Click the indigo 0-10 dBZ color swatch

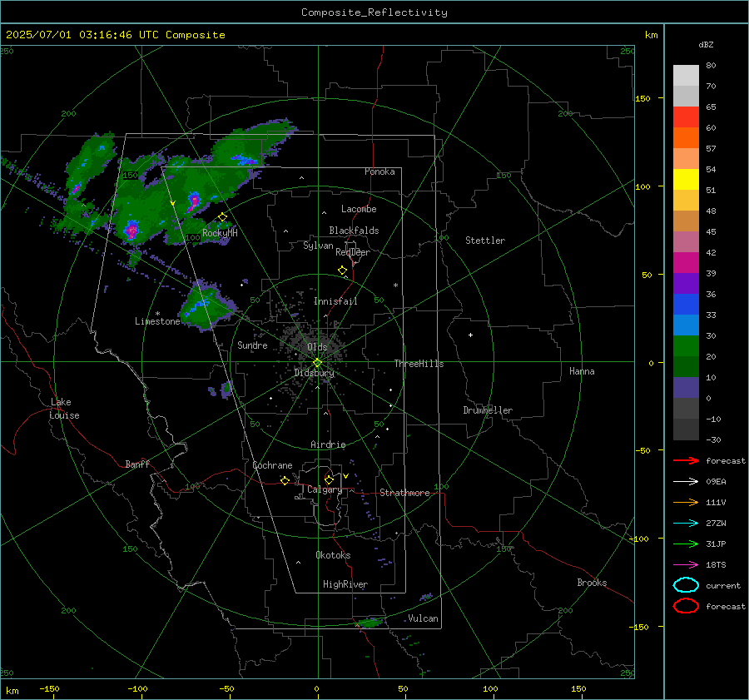click(686, 388)
